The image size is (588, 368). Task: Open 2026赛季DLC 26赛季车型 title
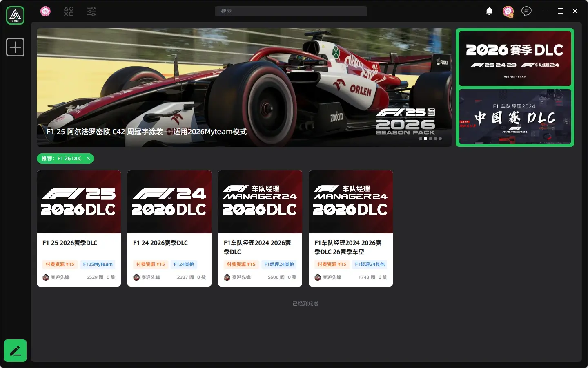point(348,247)
